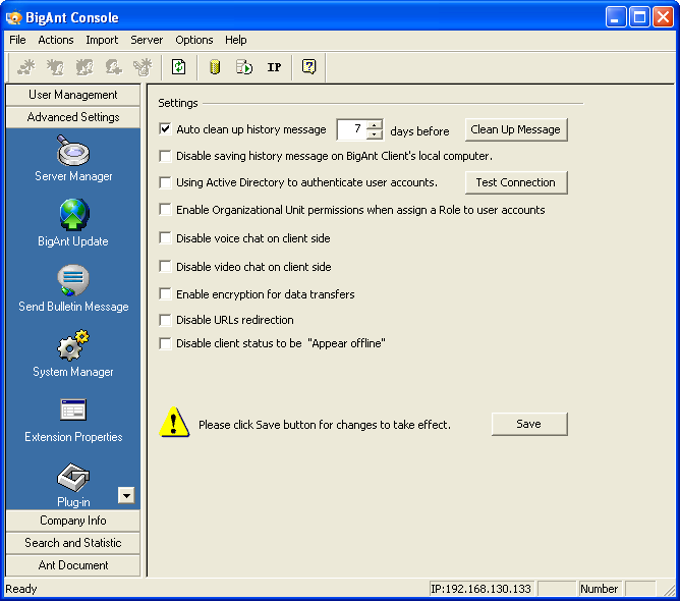Click the yellow warning triangle icon
The width and height of the screenshot is (680, 601).
click(174, 422)
